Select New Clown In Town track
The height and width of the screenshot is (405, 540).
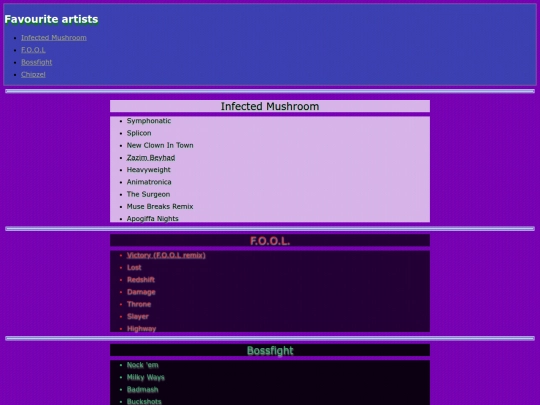[160, 145]
